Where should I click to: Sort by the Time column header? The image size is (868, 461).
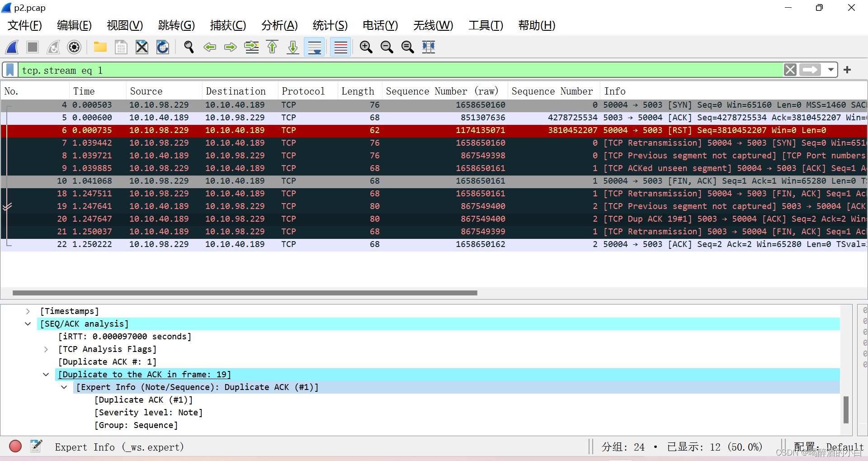tap(98, 91)
